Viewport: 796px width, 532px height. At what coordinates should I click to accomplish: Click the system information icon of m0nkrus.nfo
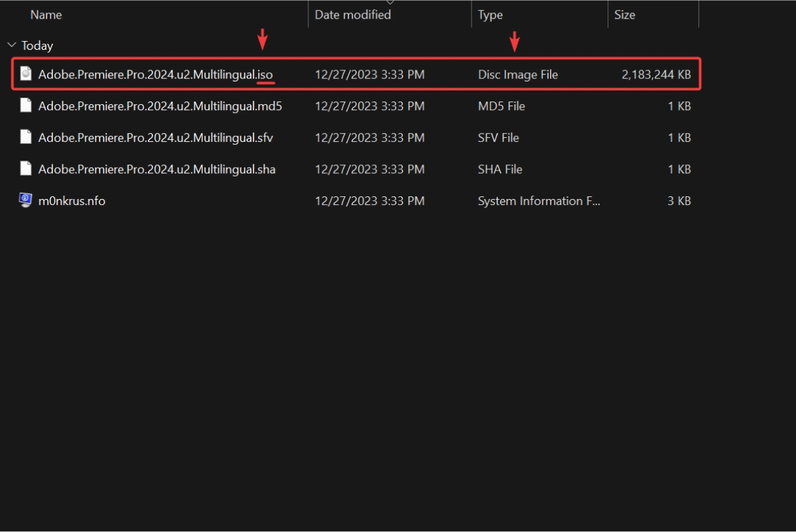[x=26, y=200]
